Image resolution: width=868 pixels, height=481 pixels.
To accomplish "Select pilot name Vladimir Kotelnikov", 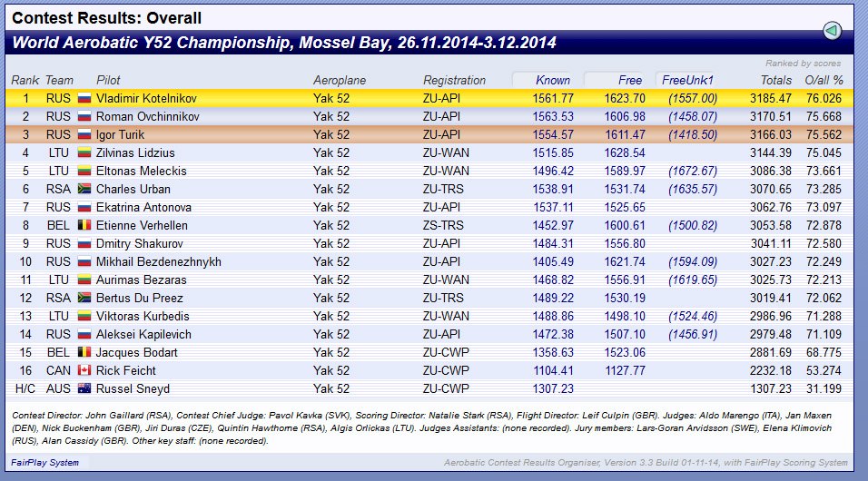I will [146, 99].
